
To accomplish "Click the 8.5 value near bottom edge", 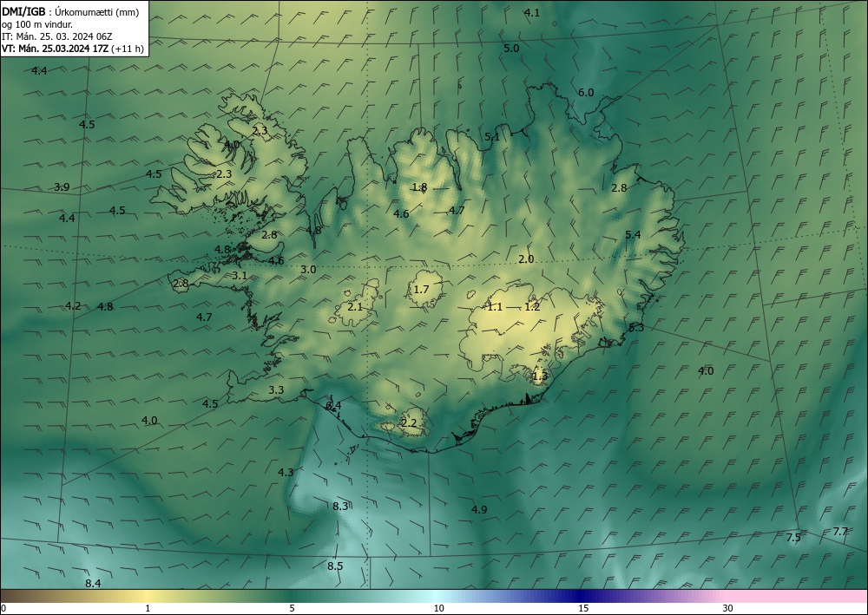I will (x=335, y=566).
